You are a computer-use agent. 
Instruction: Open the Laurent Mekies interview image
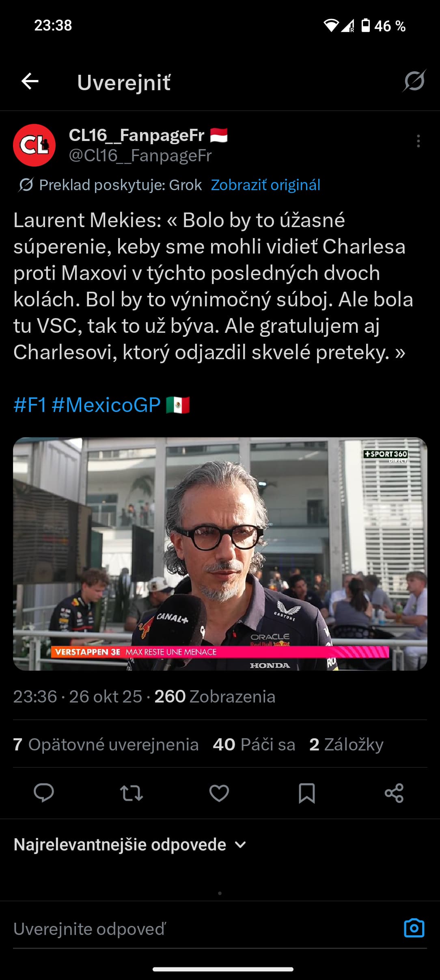click(x=220, y=554)
